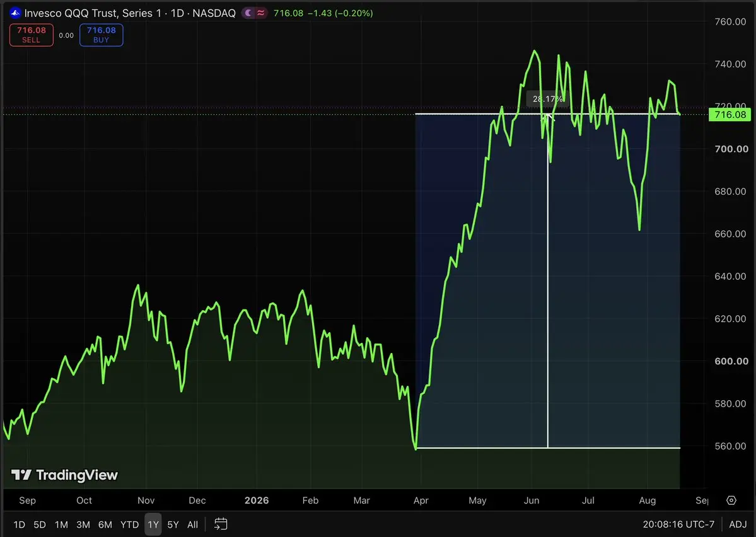This screenshot has width=756, height=537.
Task: Click the 700.00 price axis label
Action: click(731, 149)
